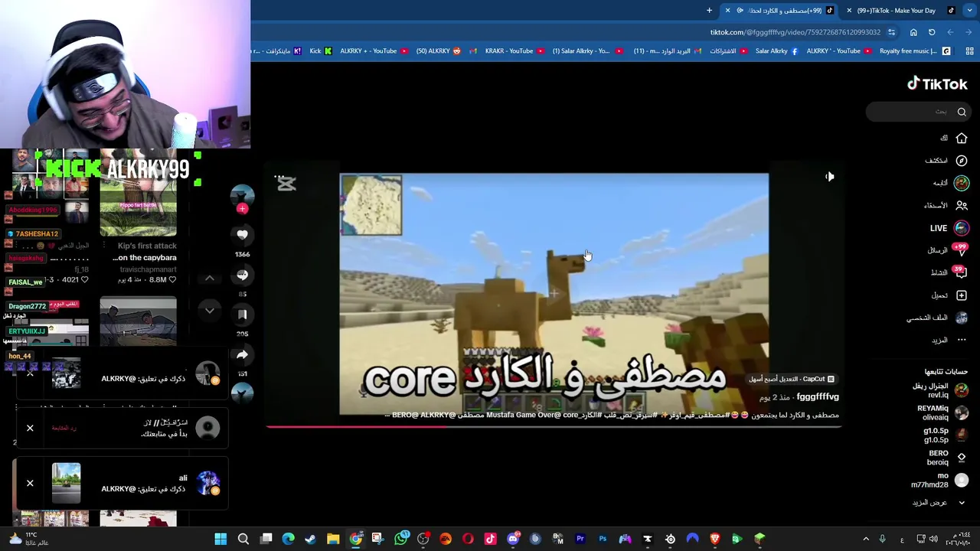Open the Kick bookmark
Screen dimensions: 980x551
tap(321, 51)
